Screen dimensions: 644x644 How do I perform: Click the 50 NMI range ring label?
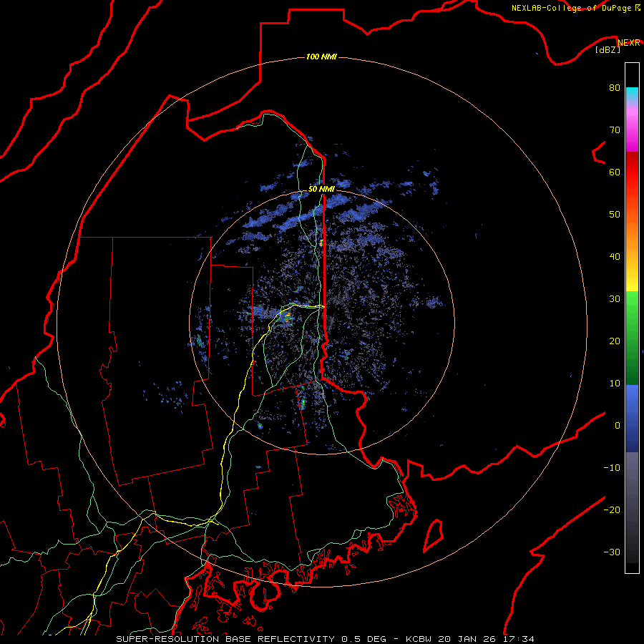321,190
